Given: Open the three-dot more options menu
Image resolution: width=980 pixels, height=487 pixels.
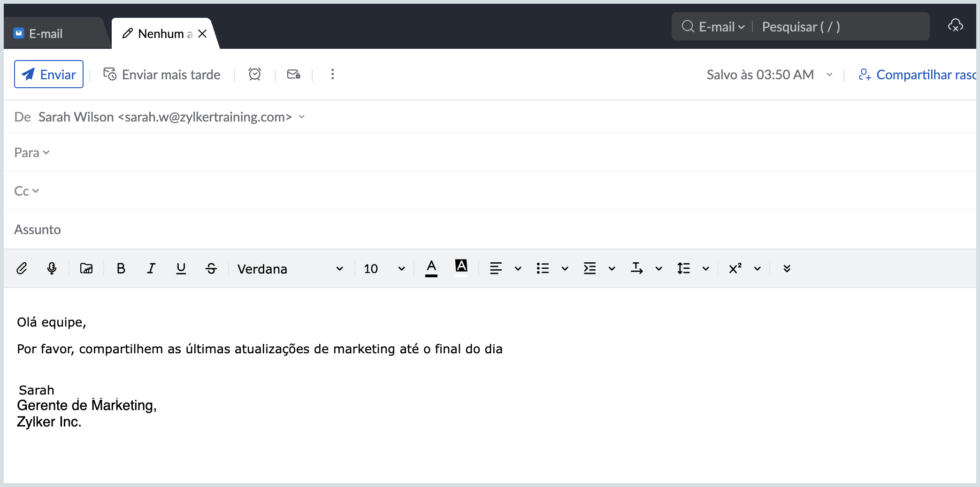Looking at the screenshot, I should 332,74.
